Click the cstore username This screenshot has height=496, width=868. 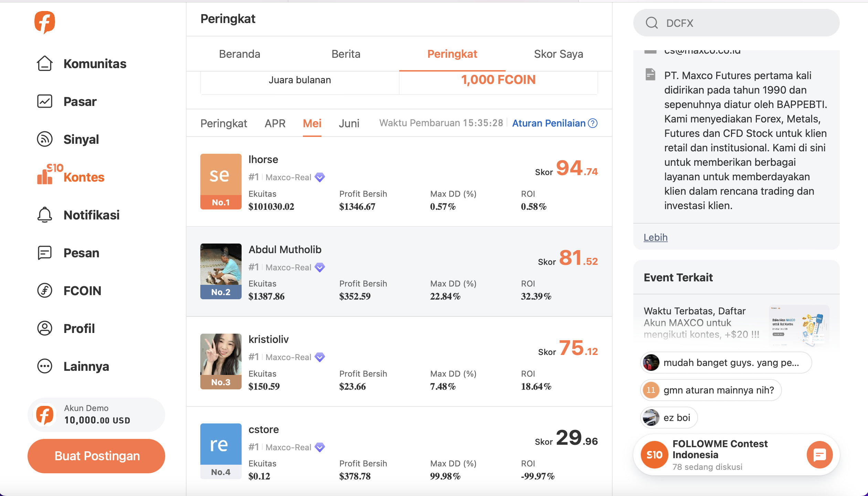pos(264,430)
